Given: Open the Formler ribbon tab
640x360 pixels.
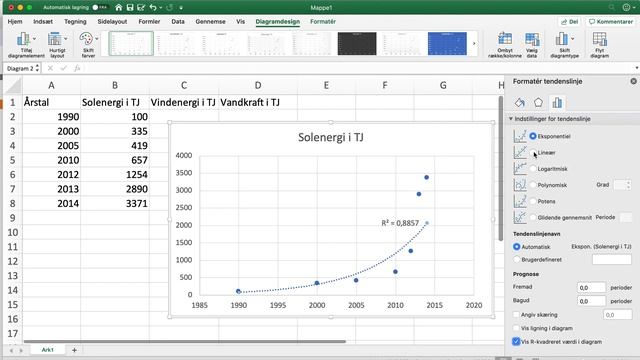Looking at the screenshot, I should (149, 22).
